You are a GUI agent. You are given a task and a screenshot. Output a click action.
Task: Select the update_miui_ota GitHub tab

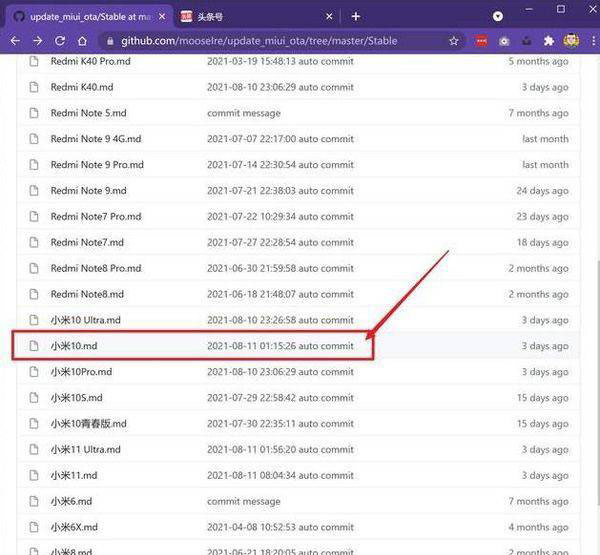point(90,16)
